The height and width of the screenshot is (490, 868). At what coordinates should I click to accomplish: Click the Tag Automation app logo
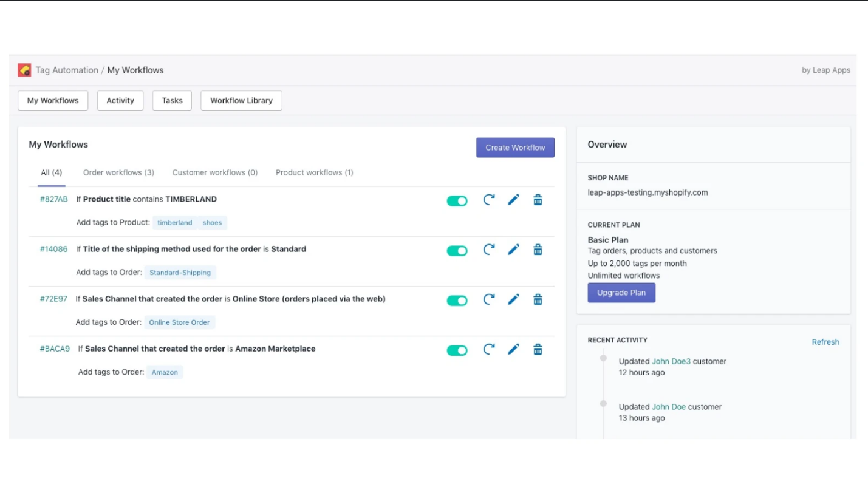click(24, 70)
